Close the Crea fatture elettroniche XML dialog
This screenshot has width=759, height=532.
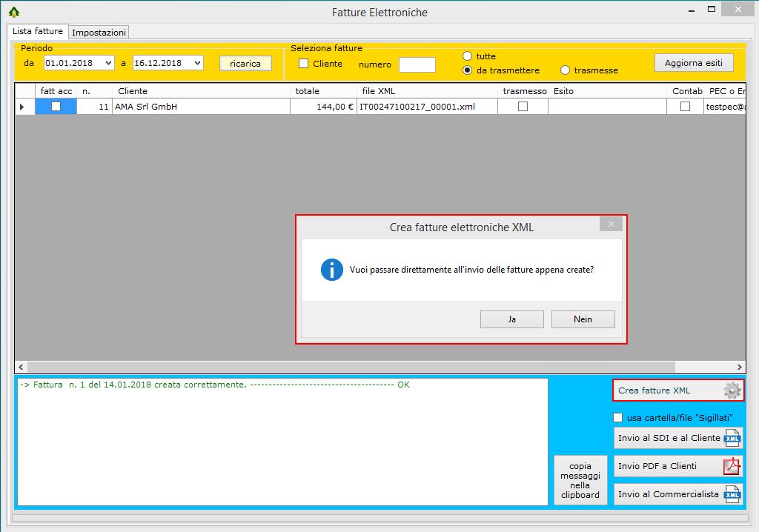pyautogui.click(x=611, y=225)
